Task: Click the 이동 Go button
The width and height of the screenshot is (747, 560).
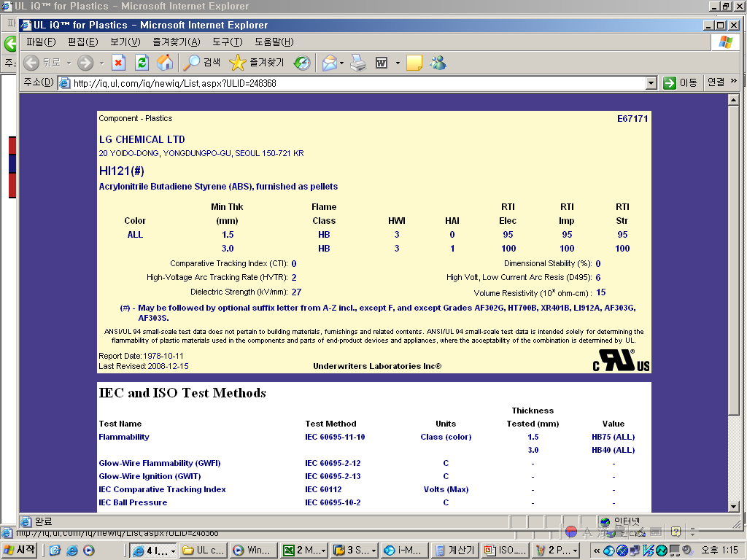Action: point(681,83)
